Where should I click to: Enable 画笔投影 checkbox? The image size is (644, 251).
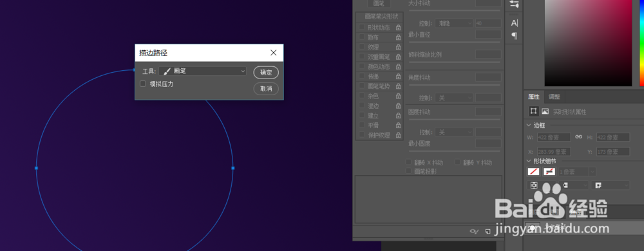click(x=409, y=171)
